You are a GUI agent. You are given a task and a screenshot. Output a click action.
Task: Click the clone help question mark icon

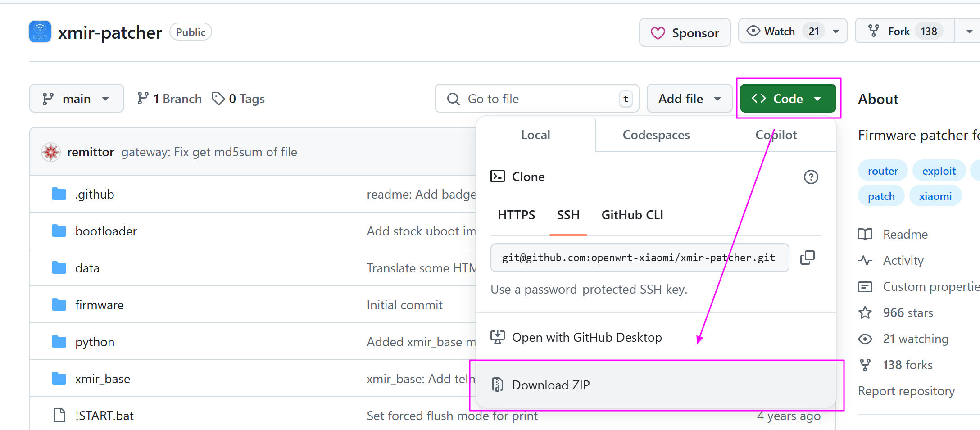pyautogui.click(x=811, y=177)
